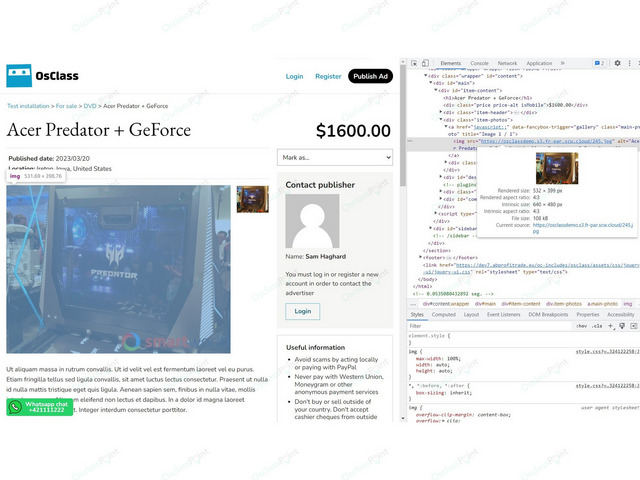Open the DevTools kebab menu
Viewport: 640px width, 480px height.
coord(629,63)
